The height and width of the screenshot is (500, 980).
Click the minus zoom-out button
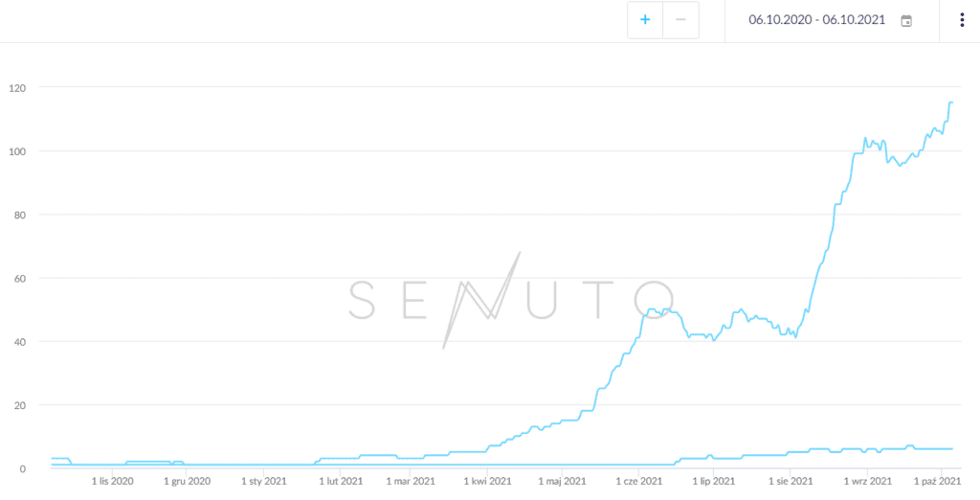(x=680, y=20)
